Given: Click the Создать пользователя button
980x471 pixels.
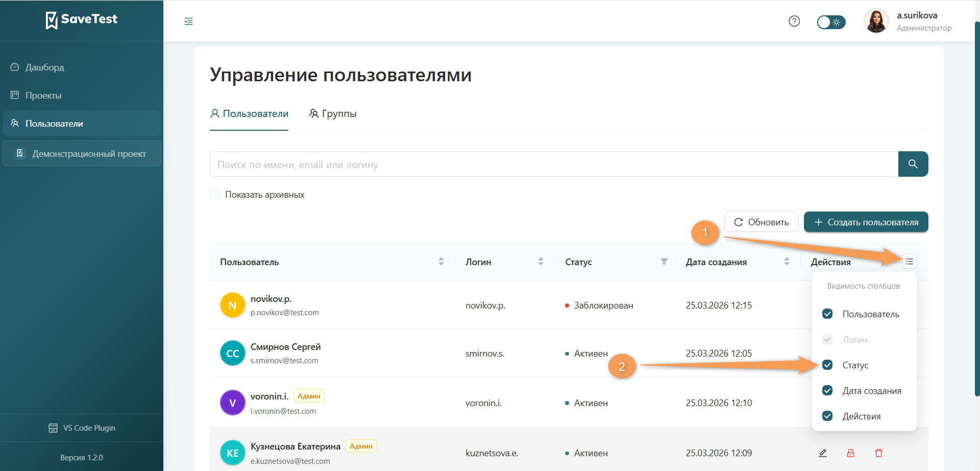Looking at the screenshot, I should pos(866,222).
